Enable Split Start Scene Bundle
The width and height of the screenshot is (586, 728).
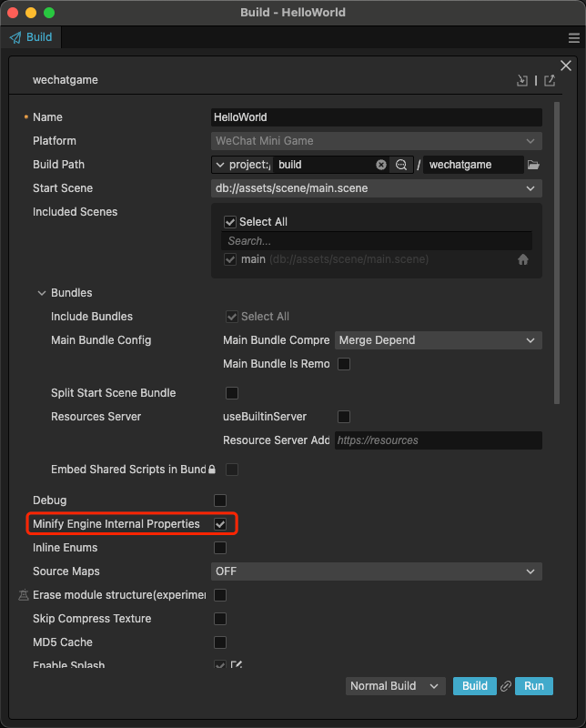click(x=232, y=393)
